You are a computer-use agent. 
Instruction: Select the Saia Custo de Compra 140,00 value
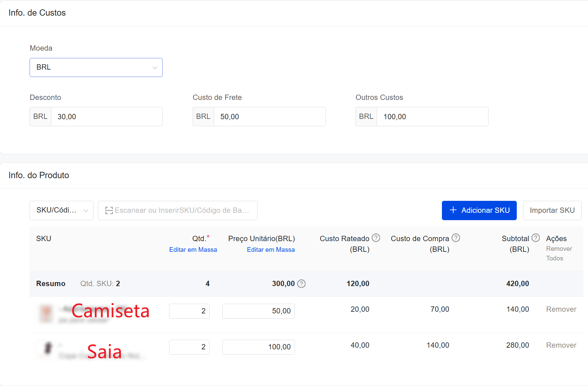pyautogui.click(x=438, y=345)
